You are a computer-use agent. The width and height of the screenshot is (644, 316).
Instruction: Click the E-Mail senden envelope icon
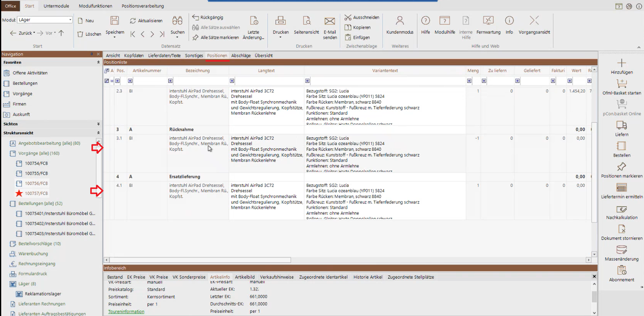click(x=330, y=21)
